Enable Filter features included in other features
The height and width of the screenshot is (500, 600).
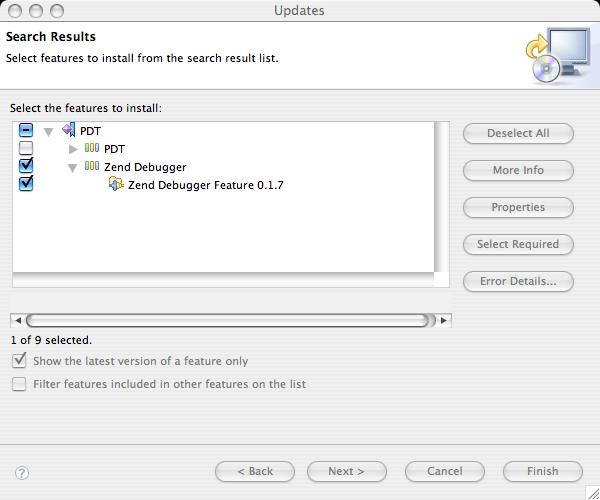coord(19,384)
